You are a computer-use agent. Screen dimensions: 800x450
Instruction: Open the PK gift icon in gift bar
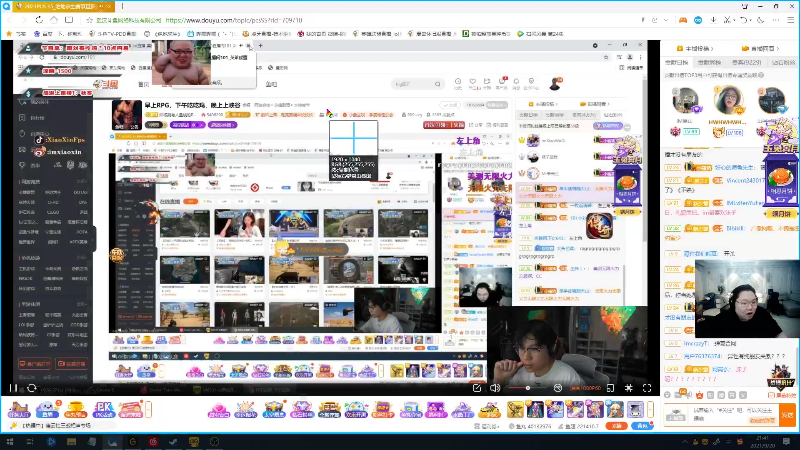(x=103, y=410)
